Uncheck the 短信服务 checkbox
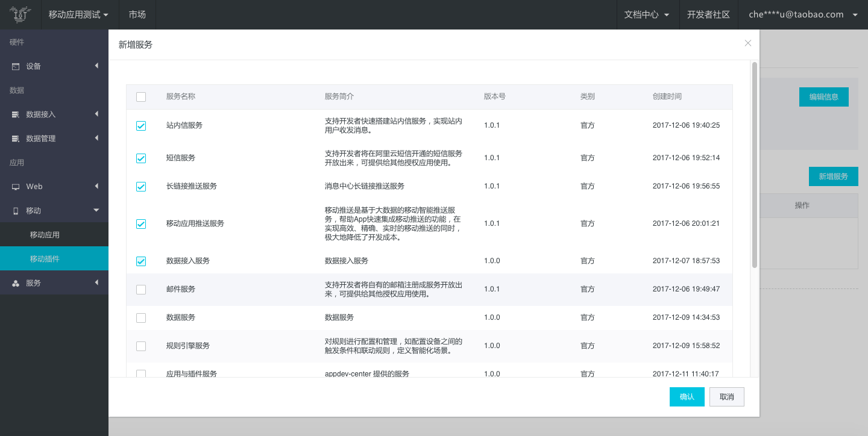The image size is (868, 436). click(141, 158)
